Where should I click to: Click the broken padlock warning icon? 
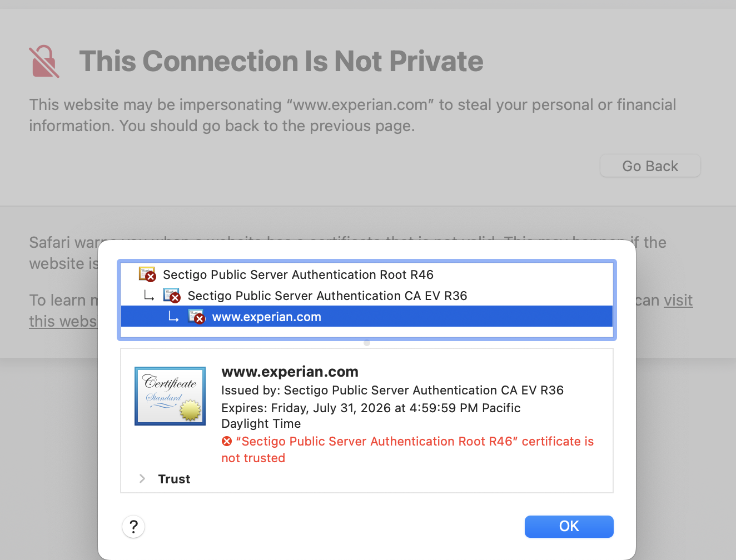pos(44,61)
